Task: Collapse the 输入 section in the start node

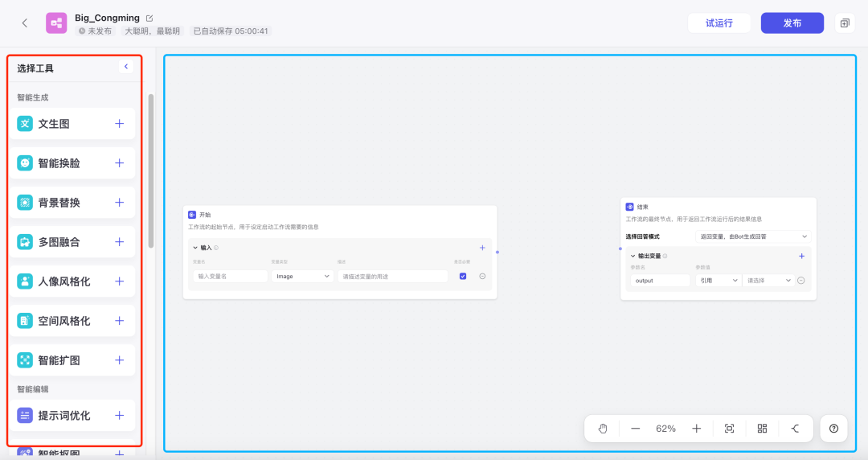Action: tap(195, 248)
